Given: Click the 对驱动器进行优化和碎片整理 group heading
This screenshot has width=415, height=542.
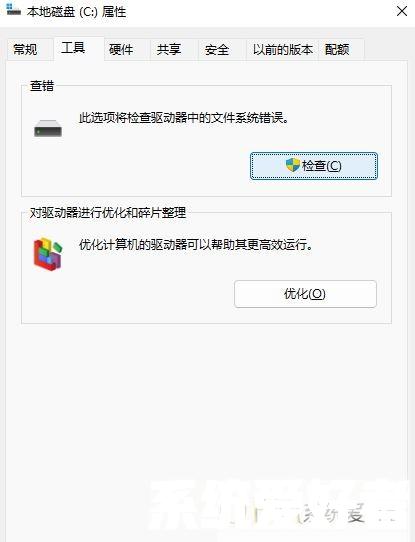Looking at the screenshot, I should point(108,212).
